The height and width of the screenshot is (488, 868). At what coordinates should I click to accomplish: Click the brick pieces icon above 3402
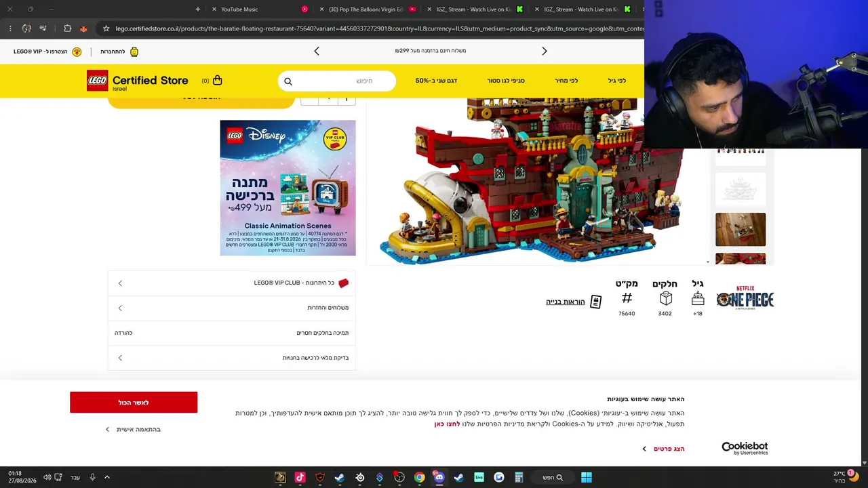pyautogui.click(x=665, y=298)
